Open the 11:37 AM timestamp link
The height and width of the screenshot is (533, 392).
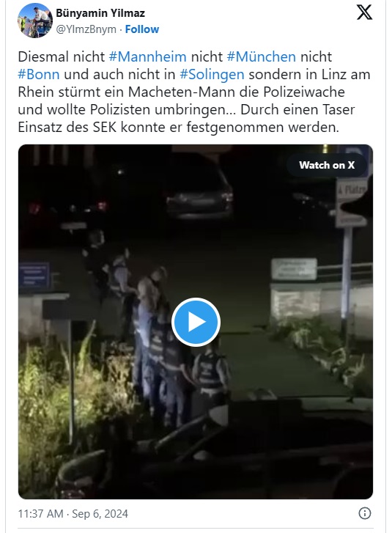click(40, 514)
